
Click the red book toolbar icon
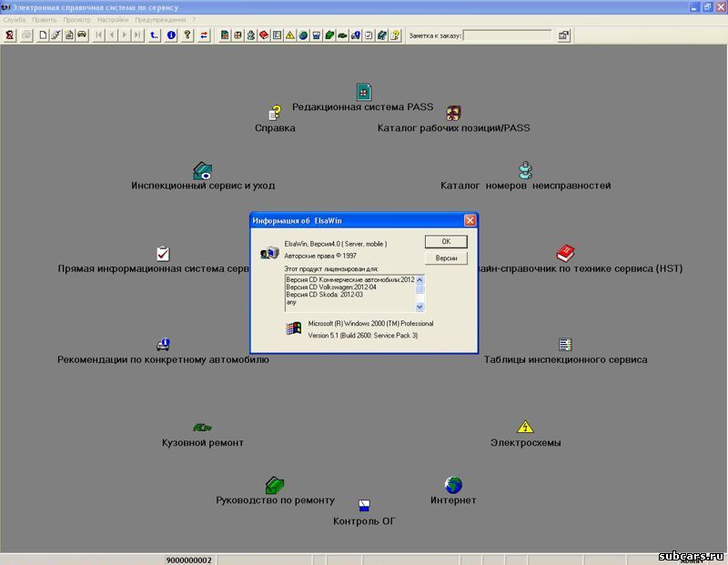264,35
